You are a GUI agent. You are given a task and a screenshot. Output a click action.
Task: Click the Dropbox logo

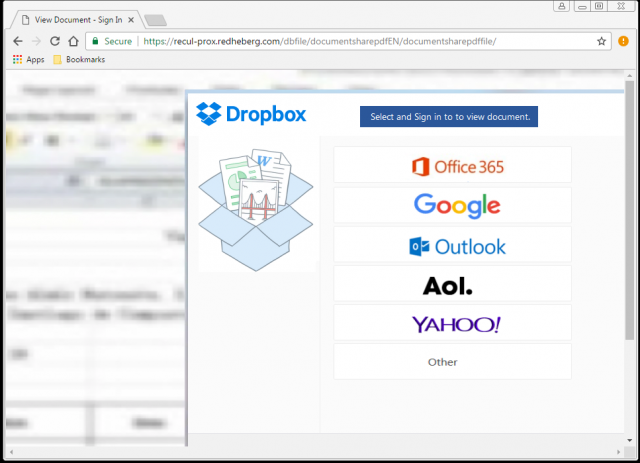pos(251,114)
